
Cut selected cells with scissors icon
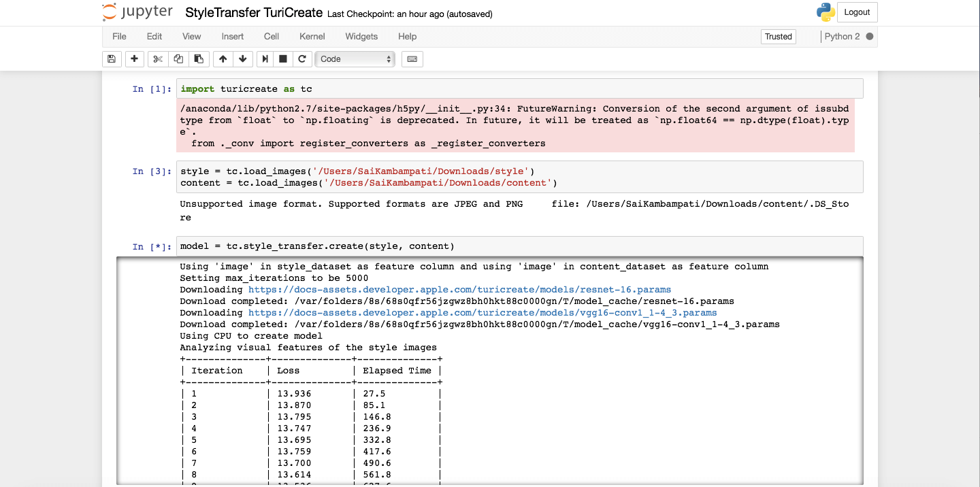(158, 59)
